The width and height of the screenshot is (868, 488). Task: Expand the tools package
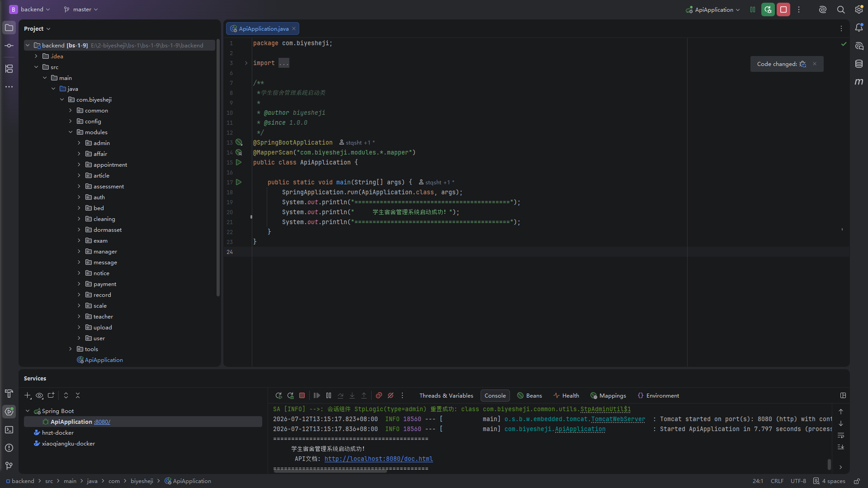71,349
